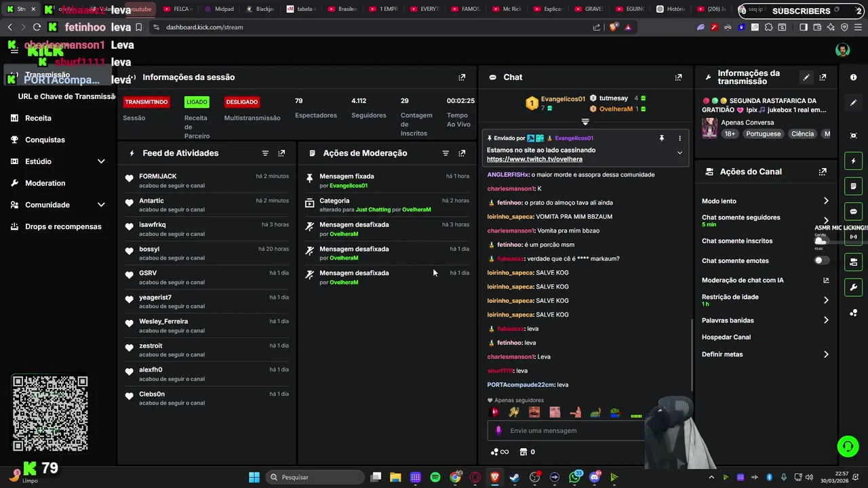
Task: Open user avatar in top right
Action: tap(842, 51)
